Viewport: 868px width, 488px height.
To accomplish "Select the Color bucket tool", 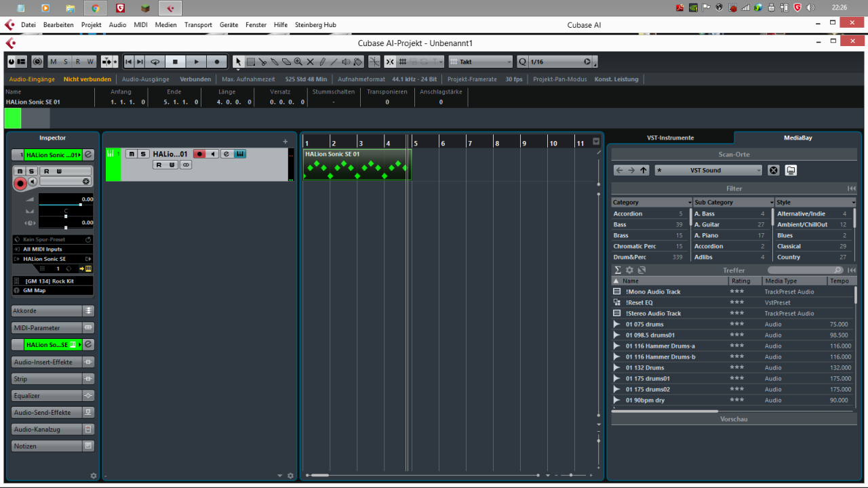I will [358, 62].
